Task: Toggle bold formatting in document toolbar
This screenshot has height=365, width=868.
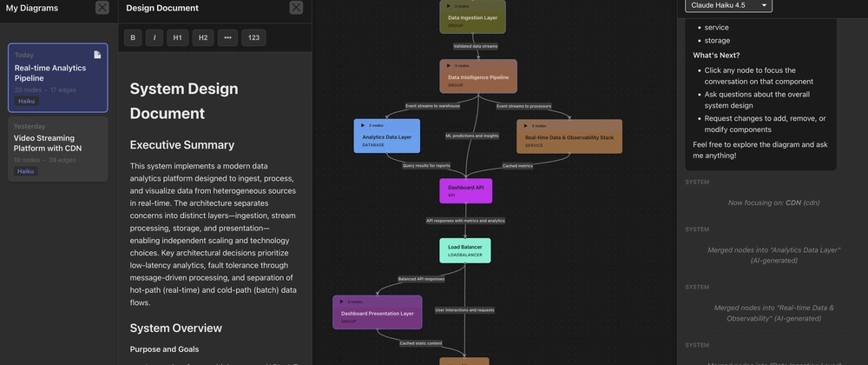Action: 133,37
